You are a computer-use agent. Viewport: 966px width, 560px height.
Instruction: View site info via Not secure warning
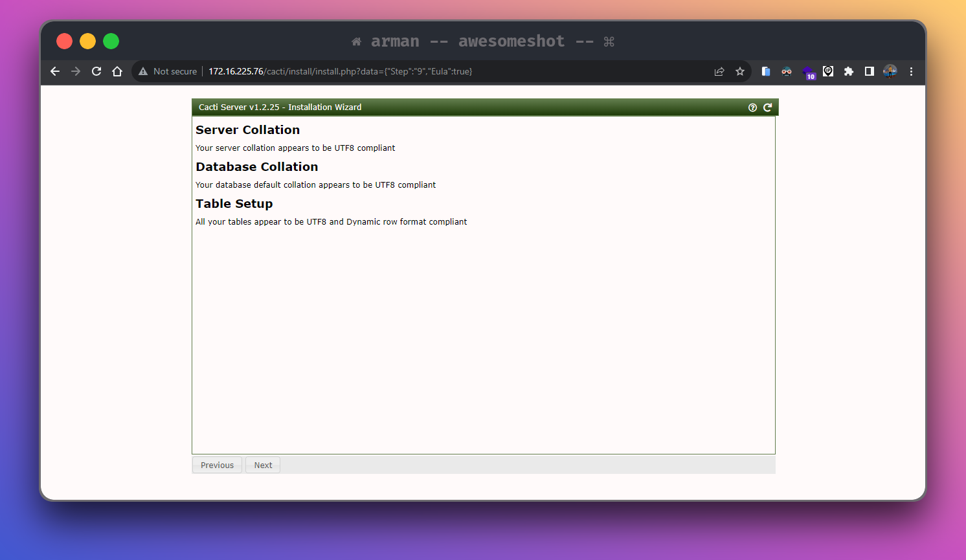pos(168,71)
